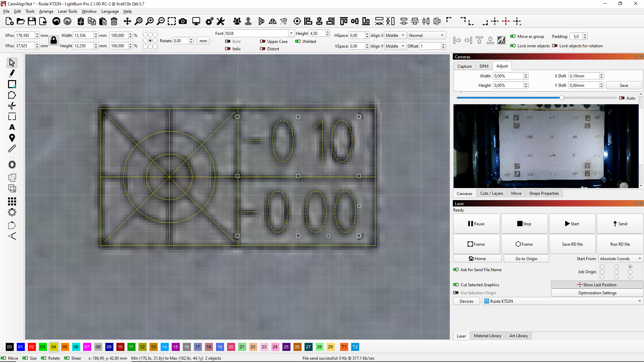Image resolution: width=644 pixels, height=362 pixels.
Task: Click the Save Project floppy icon
Action: coord(32,21)
